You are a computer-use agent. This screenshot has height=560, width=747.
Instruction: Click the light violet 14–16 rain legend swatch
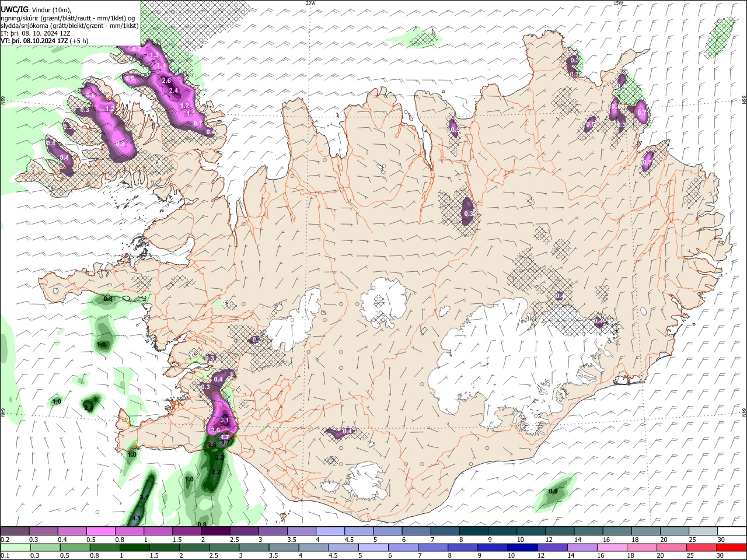[582, 547]
